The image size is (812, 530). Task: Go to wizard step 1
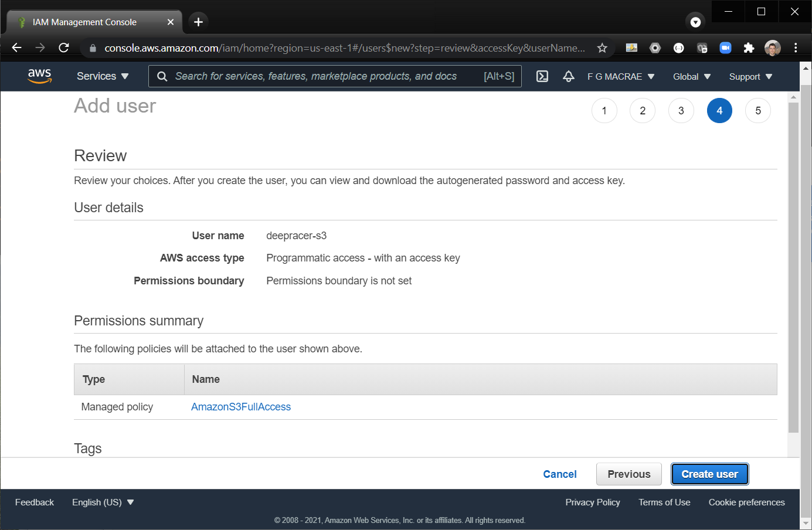[604, 110]
